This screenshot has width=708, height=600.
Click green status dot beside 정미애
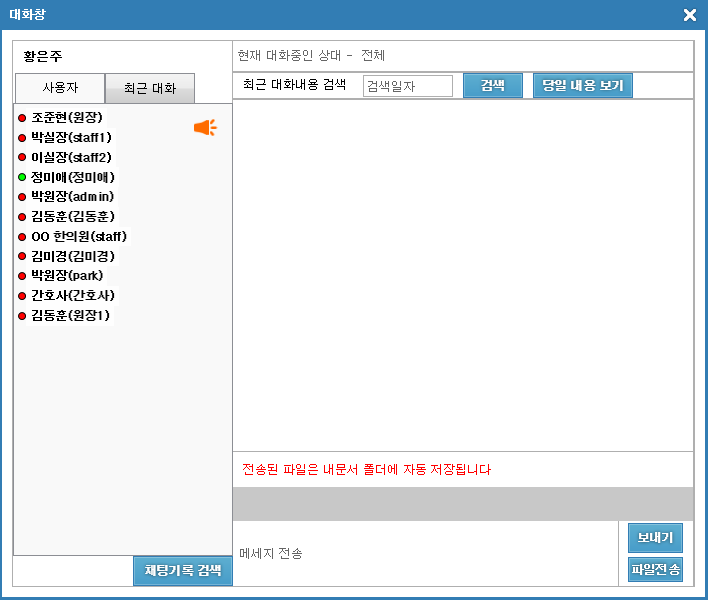point(22,177)
